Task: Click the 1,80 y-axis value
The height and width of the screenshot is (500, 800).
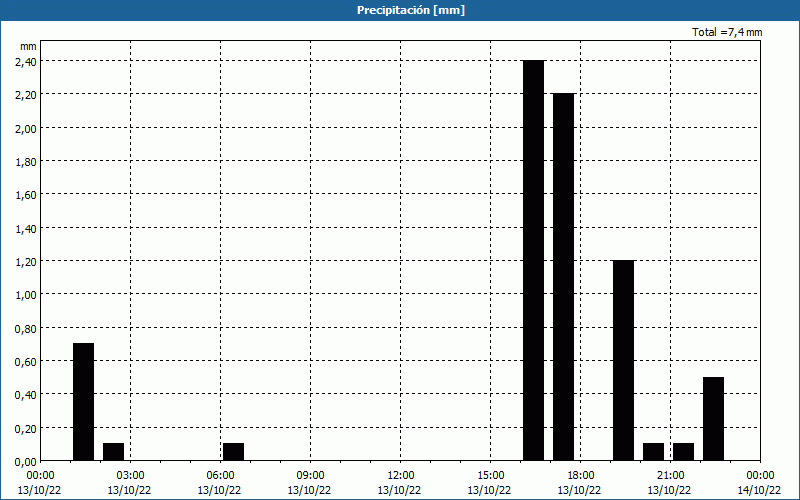Action: point(26,161)
